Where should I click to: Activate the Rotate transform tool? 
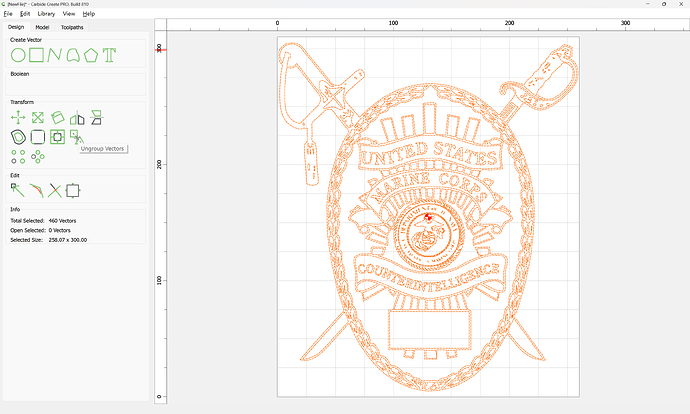(x=57, y=117)
